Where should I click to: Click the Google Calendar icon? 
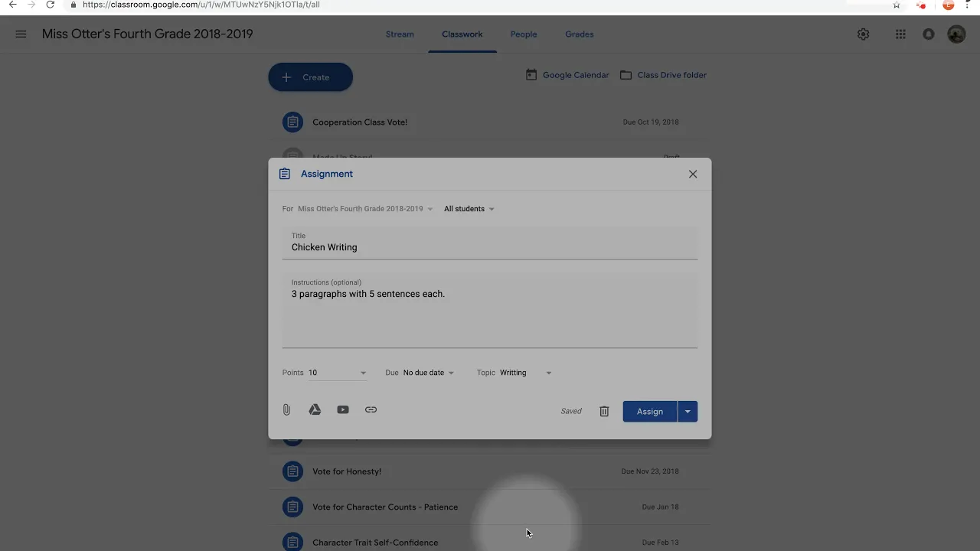click(531, 75)
